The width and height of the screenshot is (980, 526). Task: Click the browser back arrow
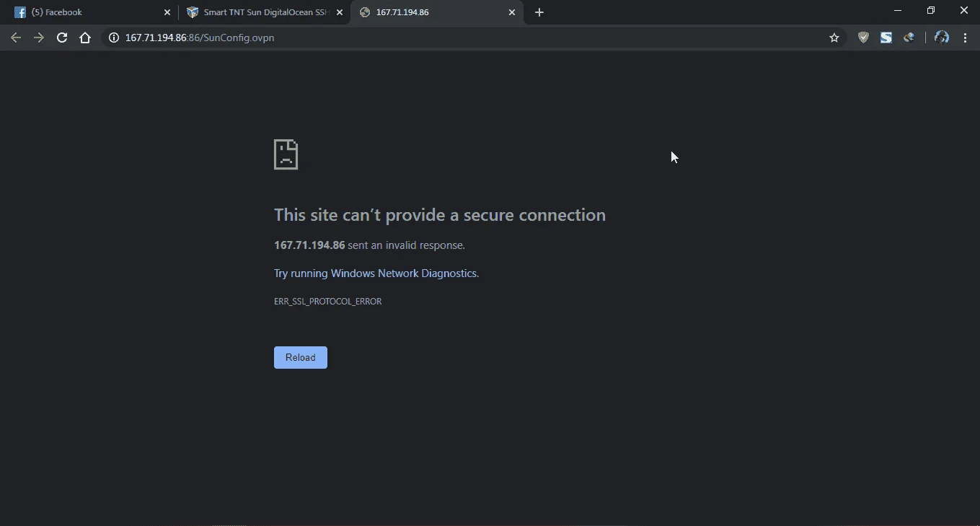coord(16,38)
